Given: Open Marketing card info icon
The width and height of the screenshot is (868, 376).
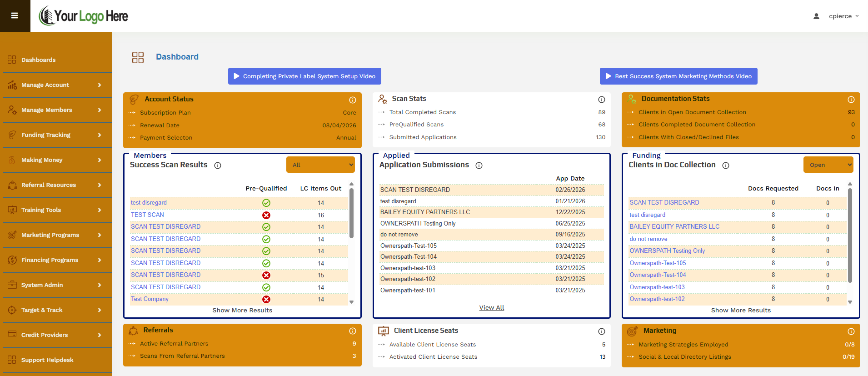Looking at the screenshot, I should click(851, 331).
